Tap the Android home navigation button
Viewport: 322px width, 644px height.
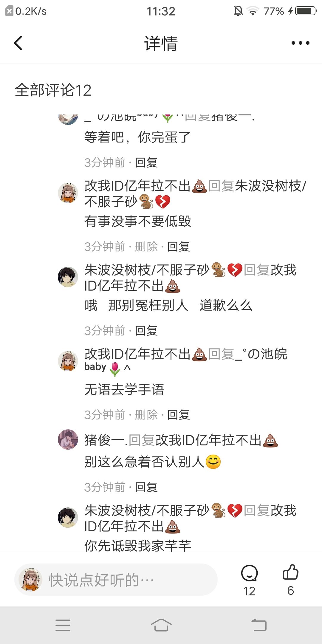click(x=161, y=625)
